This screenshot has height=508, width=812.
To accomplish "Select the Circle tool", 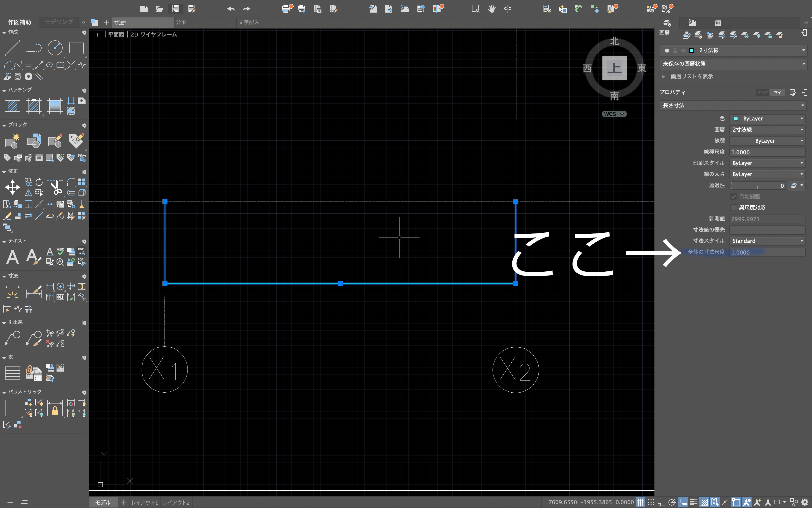I will point(55,48).
